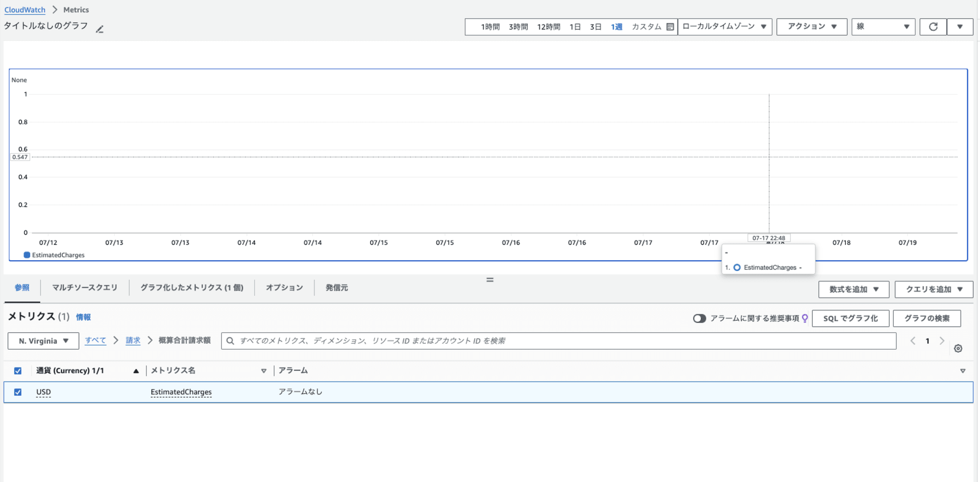Click the USD currency cell
The height and width of the screenshot is (482, 980).
44,392
